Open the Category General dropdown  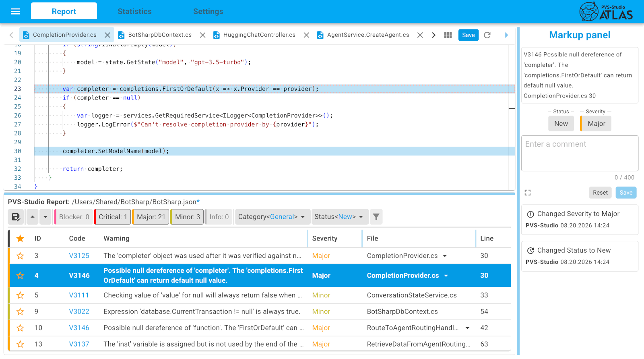[272, 217]
